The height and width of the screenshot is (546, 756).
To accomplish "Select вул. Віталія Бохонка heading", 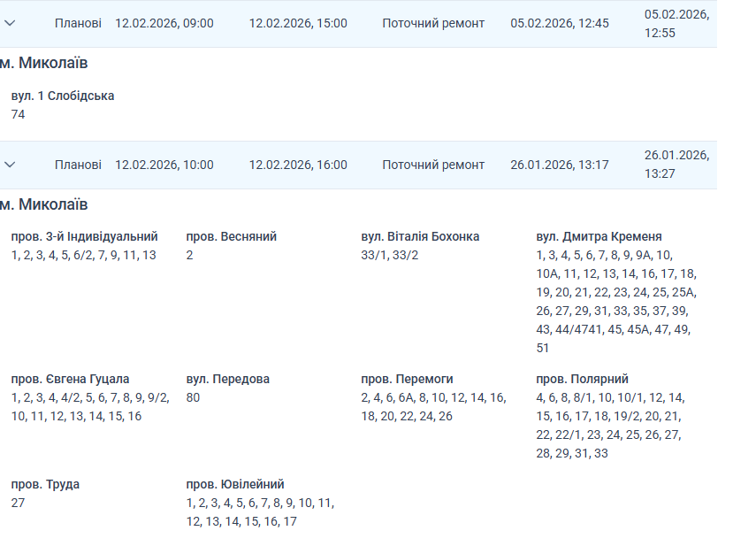I will pyautogui.click(x=420, y=236).
